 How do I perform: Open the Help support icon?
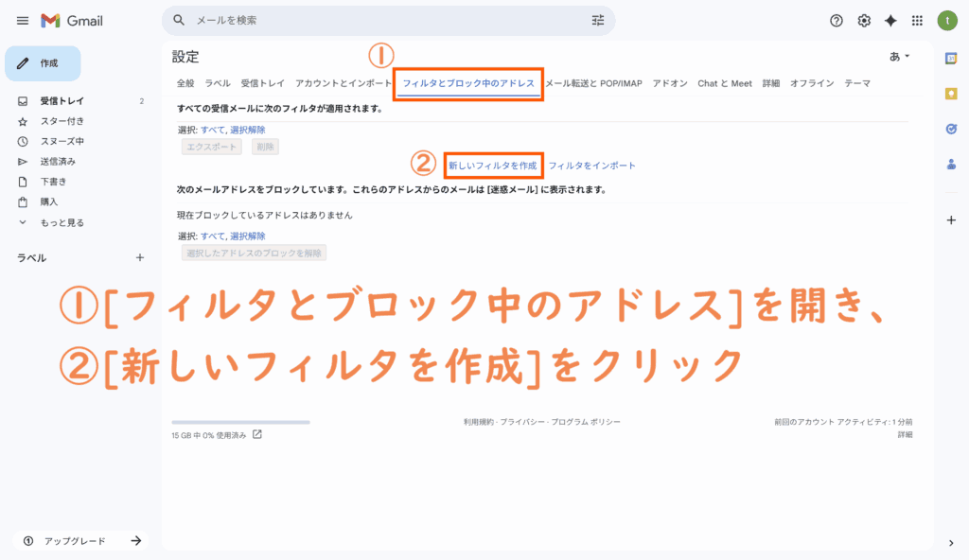click(x=836, y=21)
